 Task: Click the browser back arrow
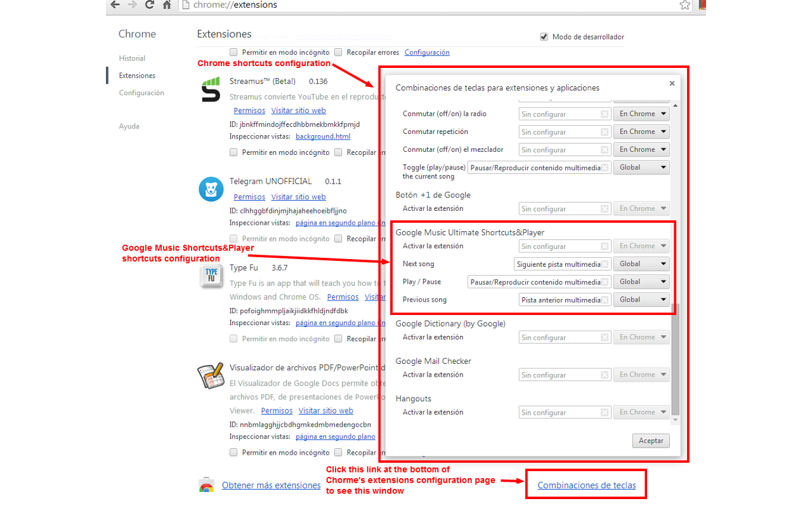115,5
